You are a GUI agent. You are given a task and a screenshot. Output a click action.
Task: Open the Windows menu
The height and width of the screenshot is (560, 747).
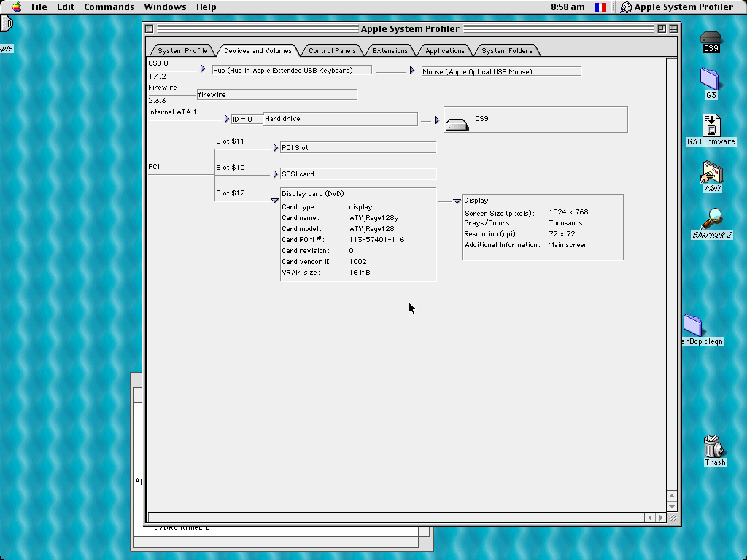point(165,7)
